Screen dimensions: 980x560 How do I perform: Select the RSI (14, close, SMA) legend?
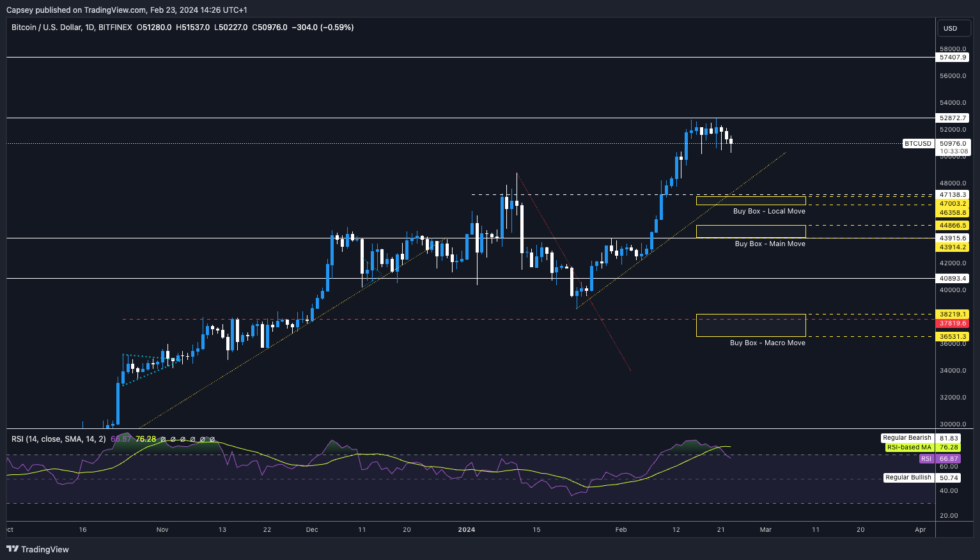[58, 439]
